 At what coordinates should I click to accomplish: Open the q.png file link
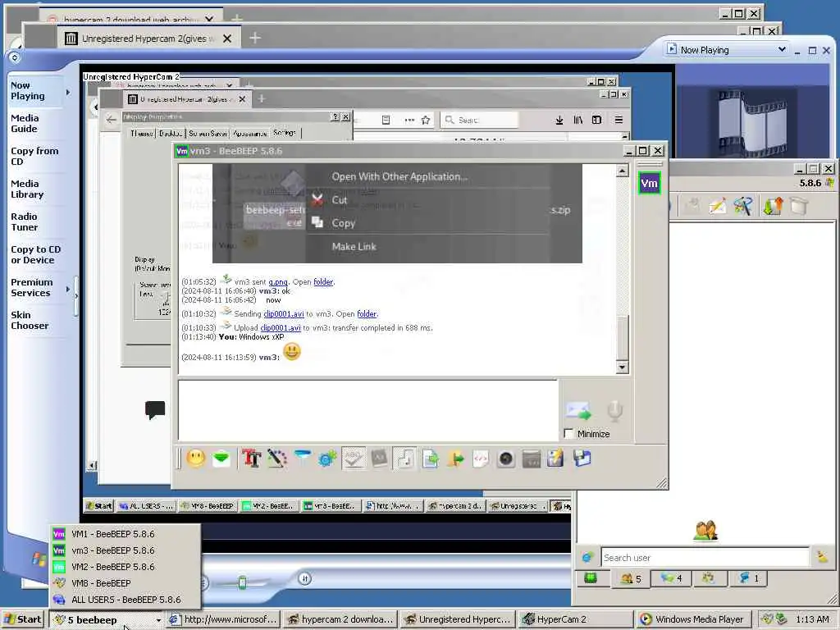pos(278,282)
